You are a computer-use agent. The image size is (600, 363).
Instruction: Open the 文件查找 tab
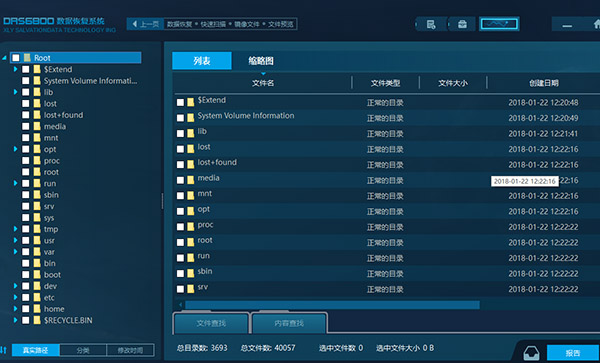pyautogui.click(x=211, y=323)
